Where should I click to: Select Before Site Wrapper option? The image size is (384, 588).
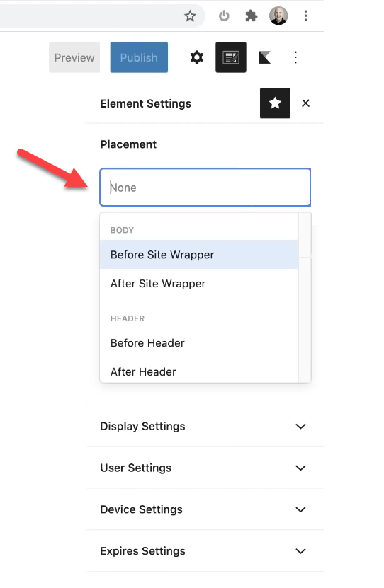pos(199,255)
